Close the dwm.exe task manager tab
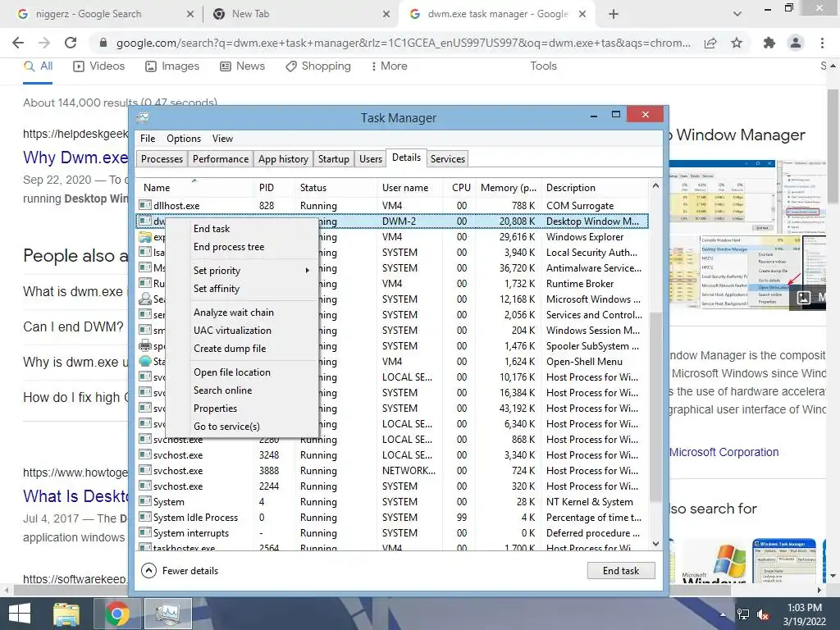The height and width of the screenshot is (630, 840). tap(582, 15)
